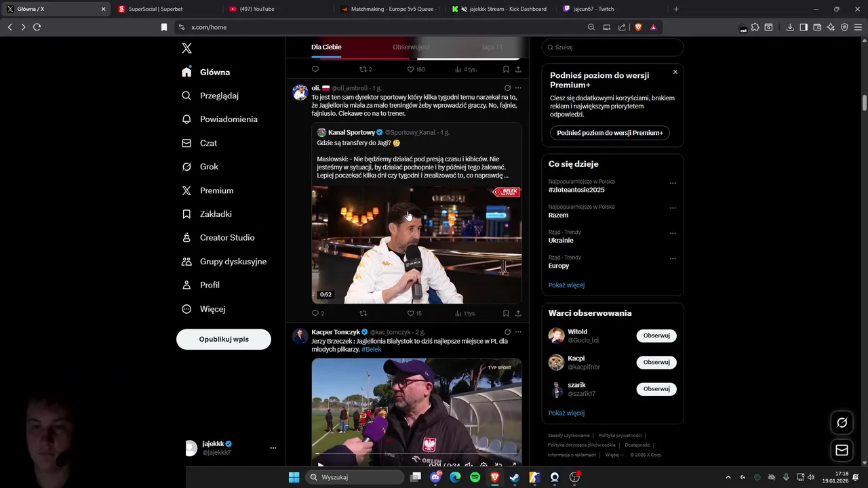Open Powiadomienia notifications
The image size is (868, 488).
220,119
